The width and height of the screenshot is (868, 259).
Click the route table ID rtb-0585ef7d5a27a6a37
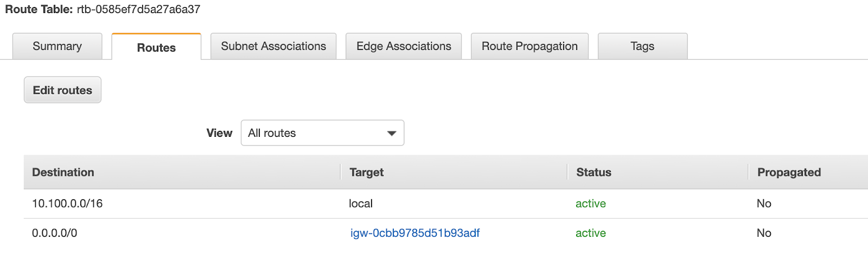point(138,9)
